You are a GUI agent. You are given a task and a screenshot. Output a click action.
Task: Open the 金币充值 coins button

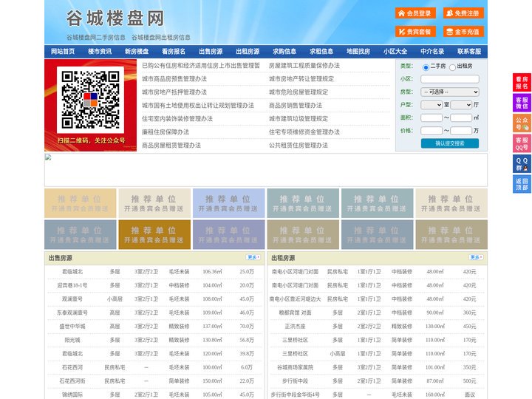click(x=463, y=32)
